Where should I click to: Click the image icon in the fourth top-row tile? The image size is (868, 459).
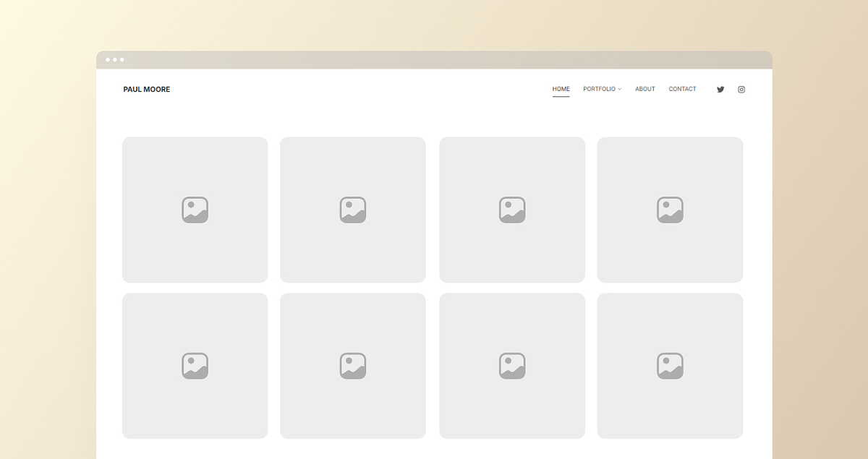pyautogui.click(x=670, y=209)
